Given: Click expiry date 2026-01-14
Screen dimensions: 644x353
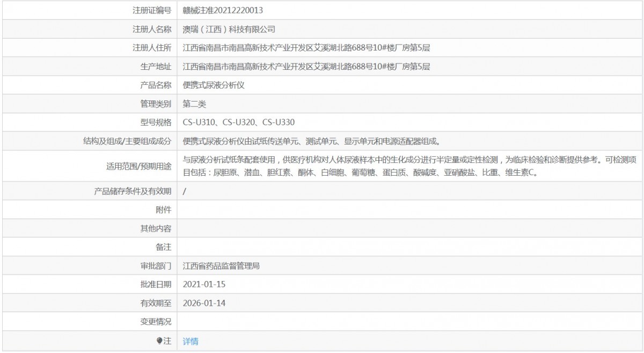Looking at the screenshot, I should click(204, 304).
